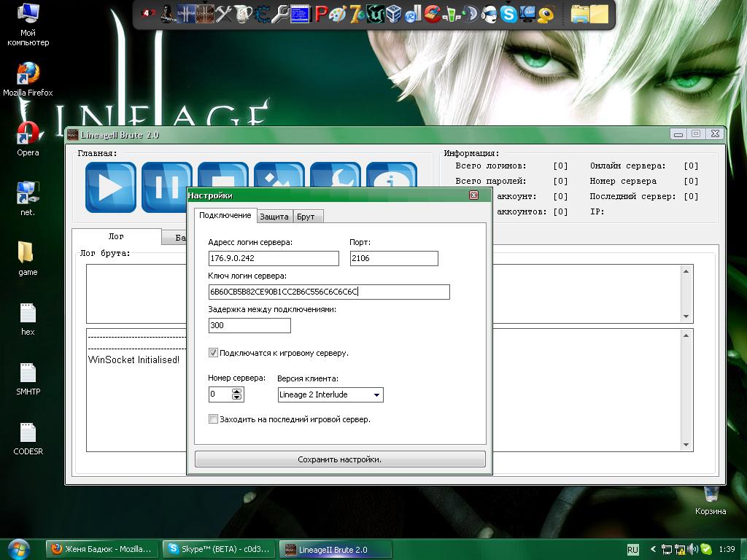
Task: Select the Лог tab in main window
Action: [116, 237]
